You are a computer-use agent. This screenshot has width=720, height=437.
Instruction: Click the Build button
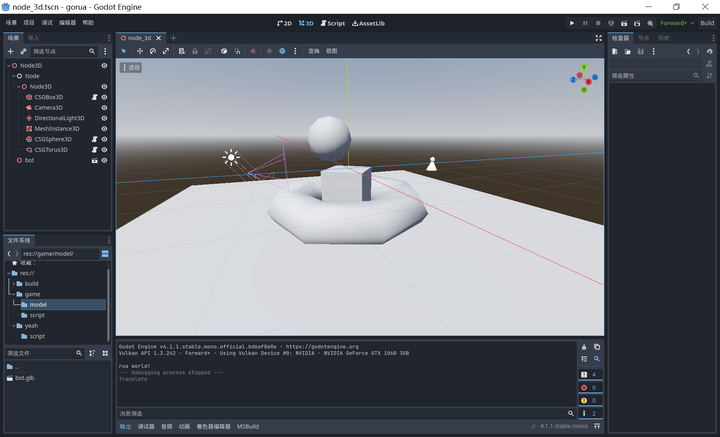point(706,22)
